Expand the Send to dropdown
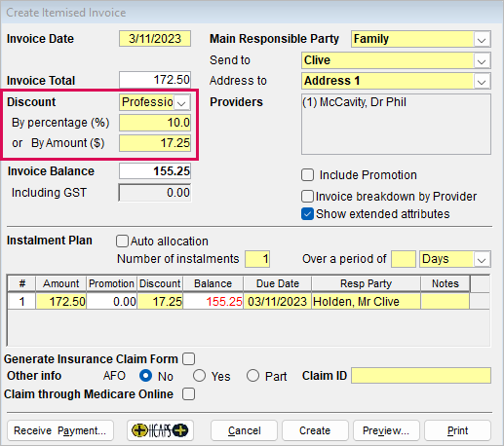Viewport: 504px width, 446px height. tap(482, 60)
